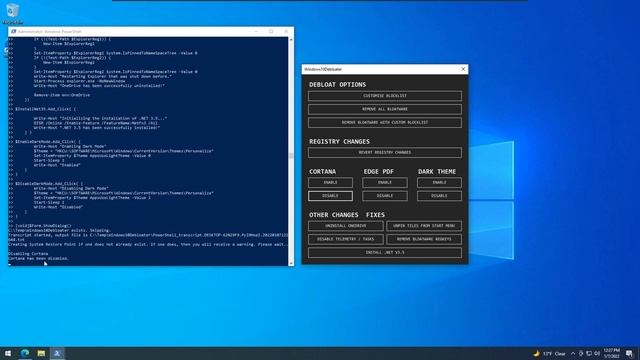The image size is (640, 360).
Task: Click the Registry Changes heading
Action: (x=339, y=142)
